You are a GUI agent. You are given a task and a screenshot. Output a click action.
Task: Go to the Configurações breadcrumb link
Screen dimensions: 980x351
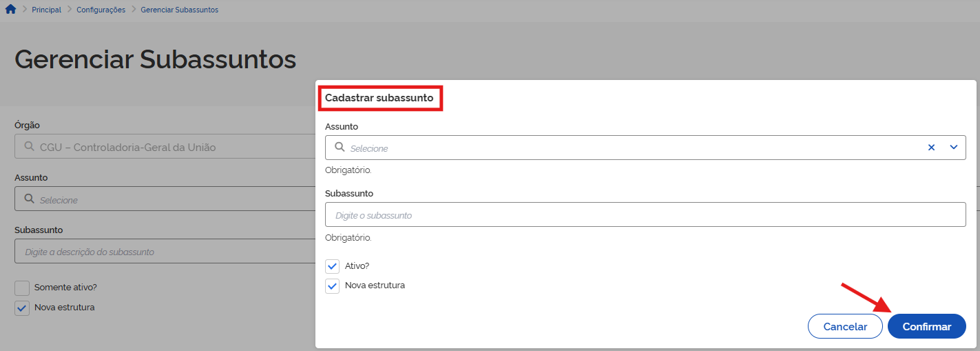coord(101,10)
